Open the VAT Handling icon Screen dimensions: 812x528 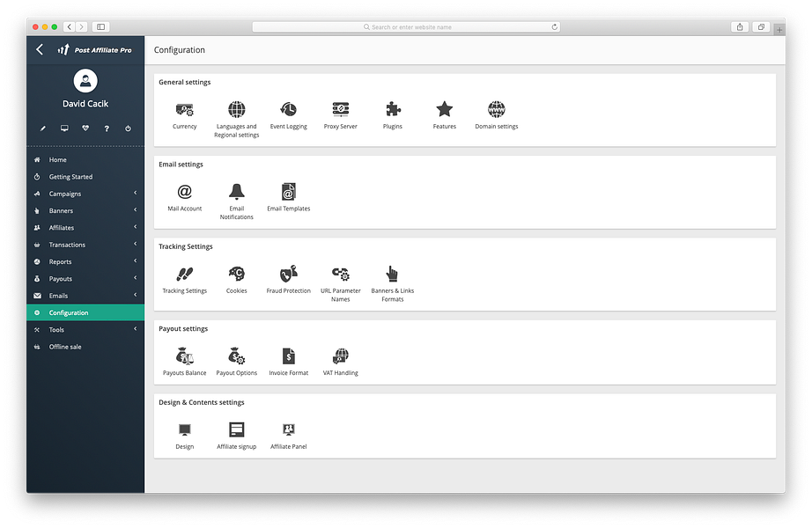click(x=340, y=356)
